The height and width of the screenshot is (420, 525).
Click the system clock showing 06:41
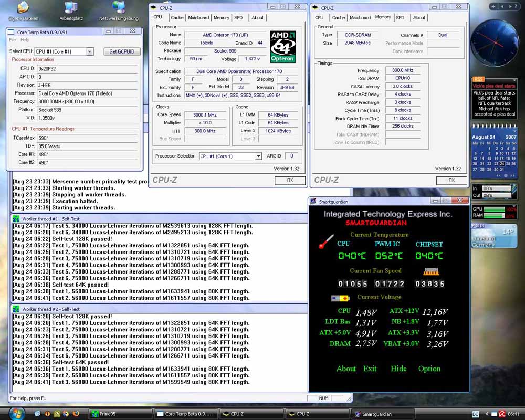(513, 414)
